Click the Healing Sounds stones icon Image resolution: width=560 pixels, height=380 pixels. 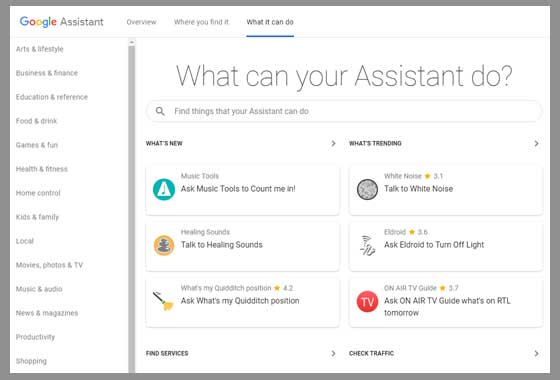[164, 245]
